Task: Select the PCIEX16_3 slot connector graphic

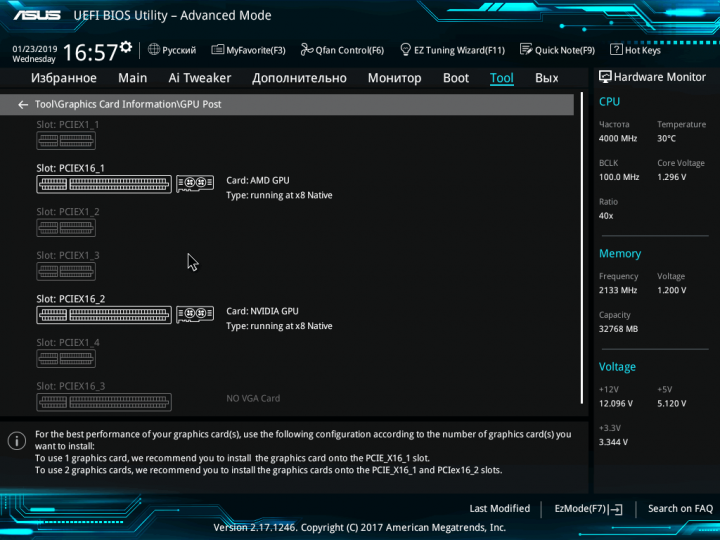Action: pyautogui.click(x=104, y=402)
